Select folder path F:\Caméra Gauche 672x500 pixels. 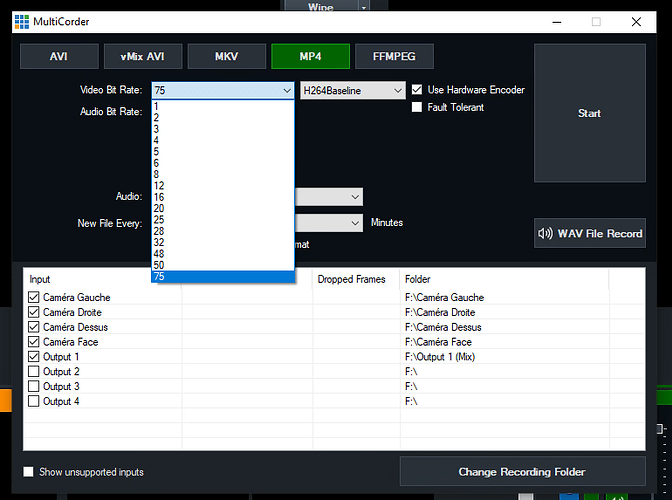[x=444, y=297]
